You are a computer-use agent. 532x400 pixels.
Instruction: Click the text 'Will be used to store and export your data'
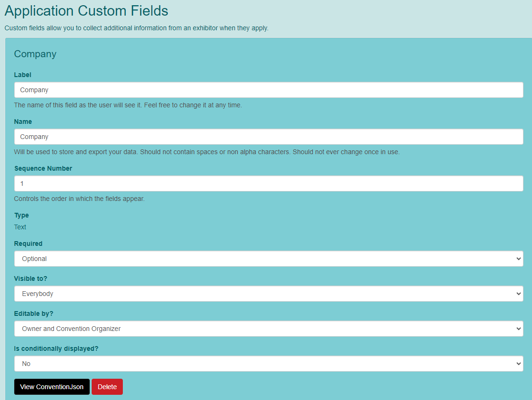76,152
